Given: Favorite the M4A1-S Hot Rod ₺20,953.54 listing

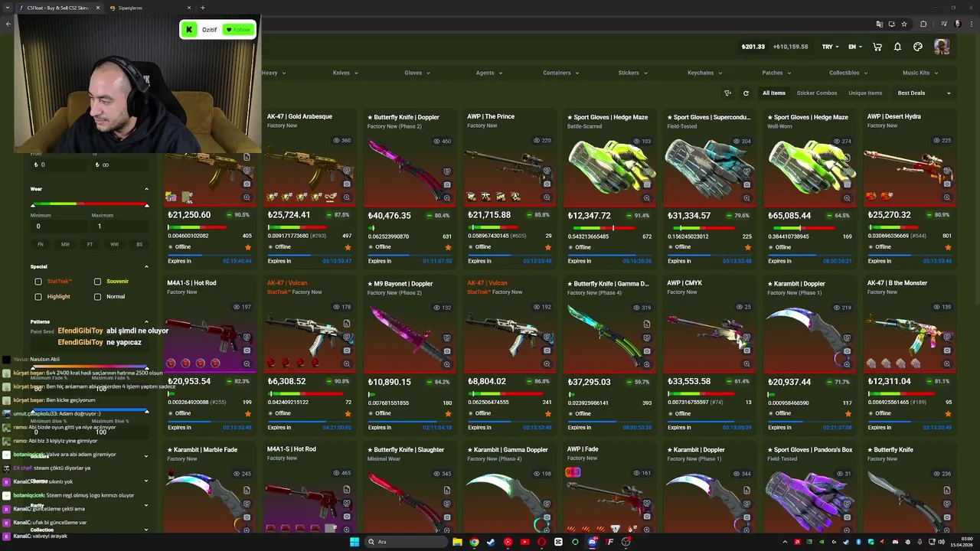Looking at the screenshot, I should (247, 414).
